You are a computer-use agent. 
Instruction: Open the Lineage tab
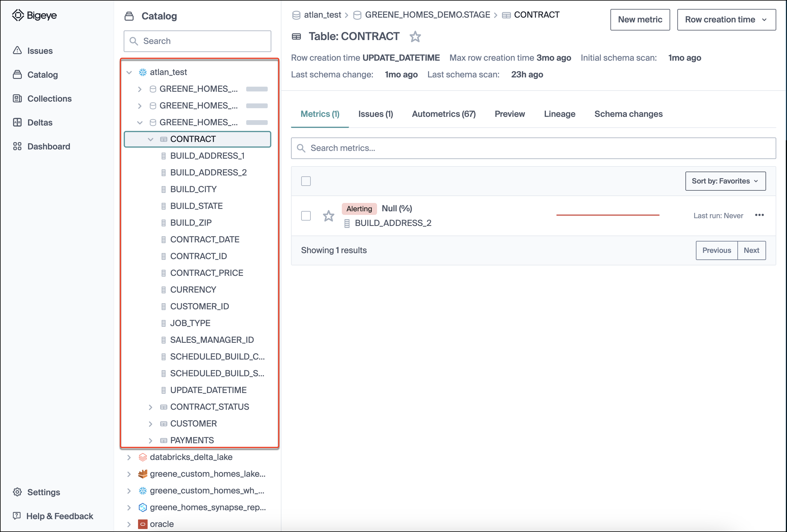[559, 114]
